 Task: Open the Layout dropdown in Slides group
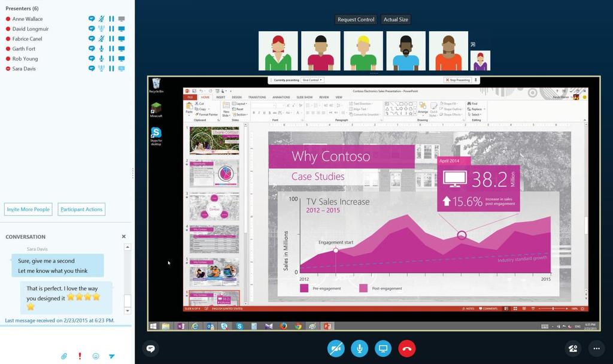click(x=240, y=104)
